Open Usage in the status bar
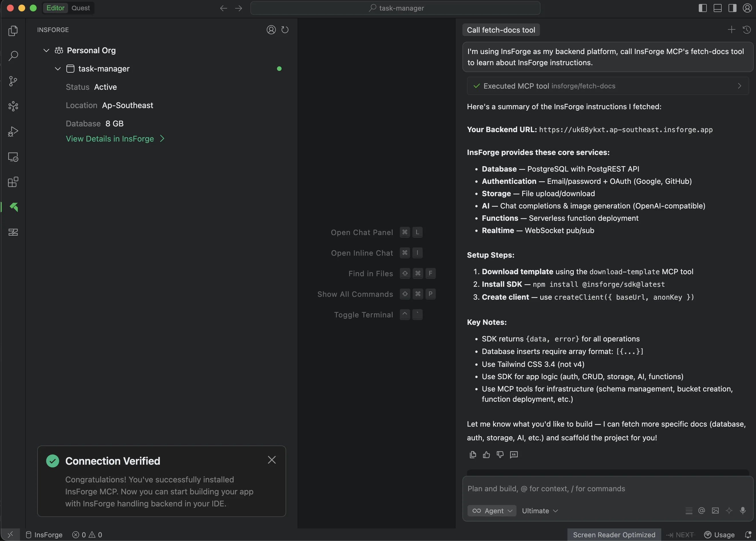Image resolution: width=756 pixels, height=541 pixels. tap(719, 535)
